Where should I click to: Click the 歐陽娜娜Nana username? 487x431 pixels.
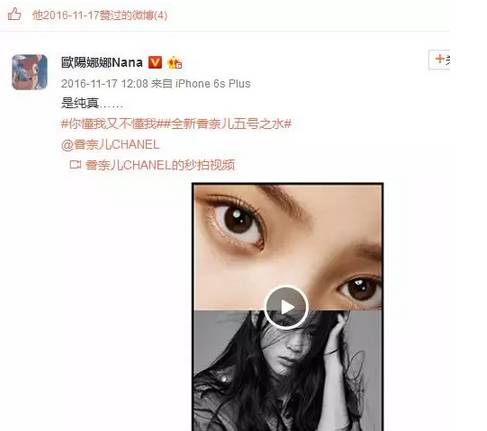click(102, 63)
